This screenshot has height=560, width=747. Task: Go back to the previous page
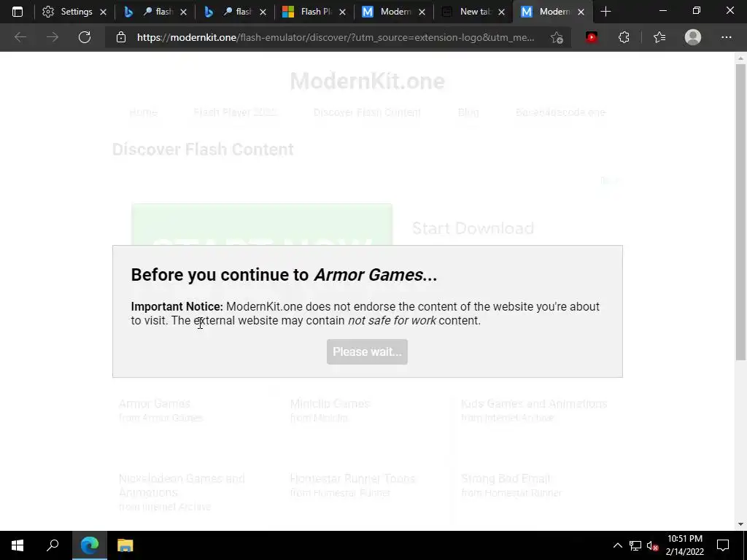point(20,37)
